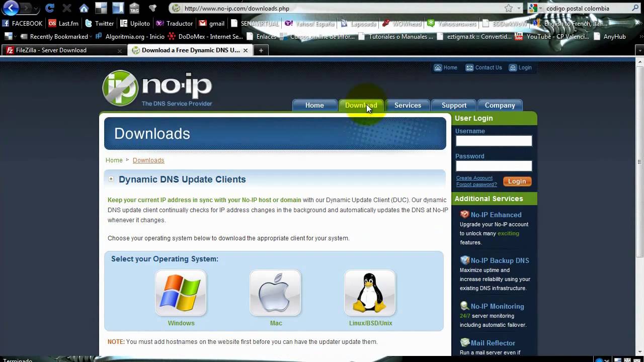The height and width of the screenshot is (362, 644).
Task: Open the WOWhead bookmark
Action: tap(401, 23)
